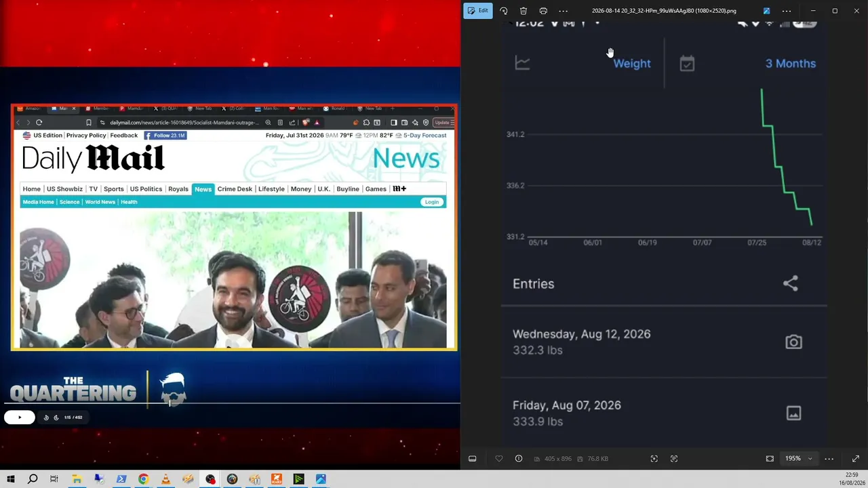The height and width of the screenshot is (488, 868).
Task: Open the World News sub-navigation link
Action: click(x=100, y=202)
